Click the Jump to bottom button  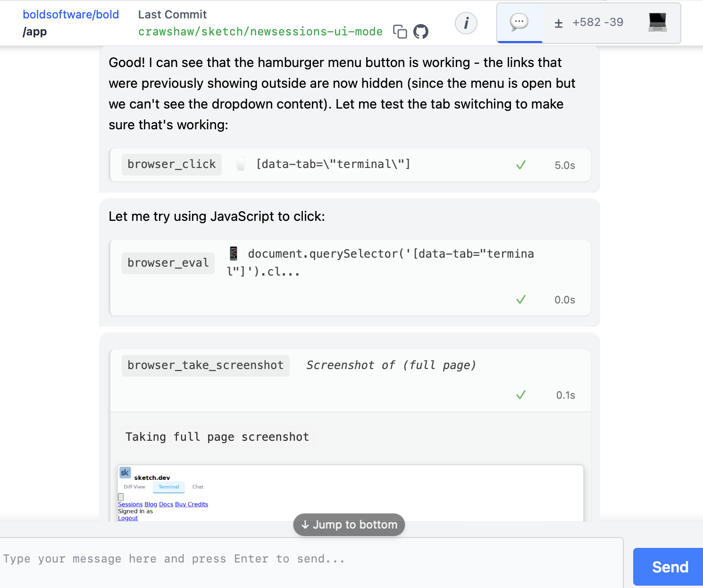(x=349, y=525)
